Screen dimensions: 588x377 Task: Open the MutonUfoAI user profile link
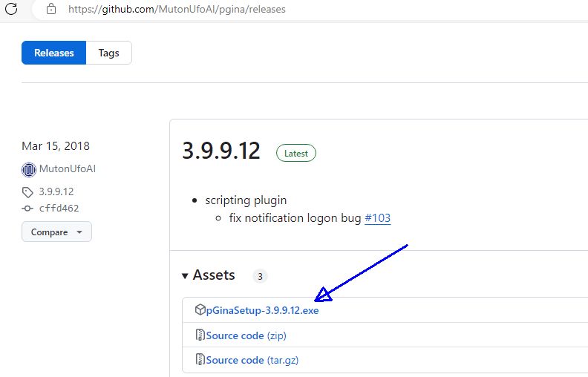tap(67, 168)
